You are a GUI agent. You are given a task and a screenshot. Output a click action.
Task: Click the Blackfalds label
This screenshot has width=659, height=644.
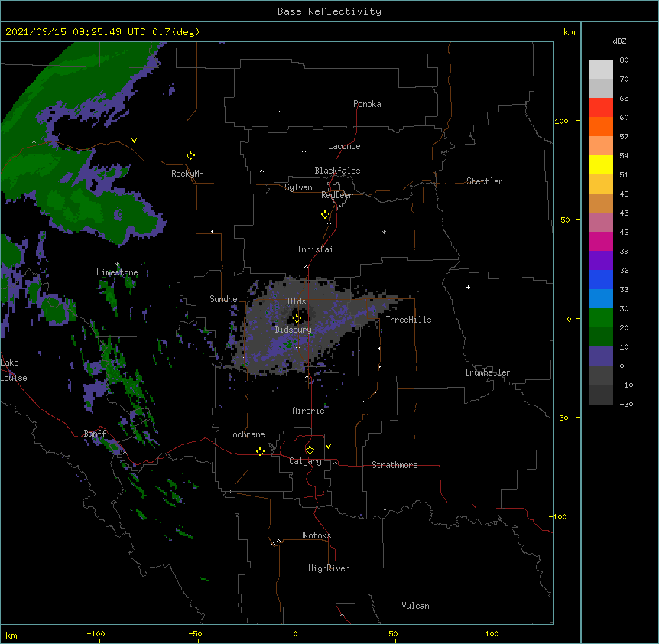click(337, 171)
